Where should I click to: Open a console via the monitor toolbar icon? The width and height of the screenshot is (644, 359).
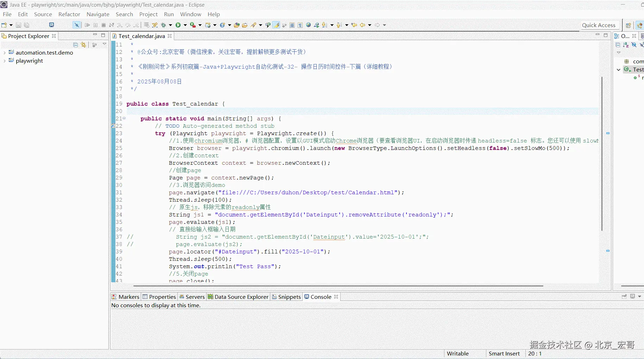pos(51,25)
